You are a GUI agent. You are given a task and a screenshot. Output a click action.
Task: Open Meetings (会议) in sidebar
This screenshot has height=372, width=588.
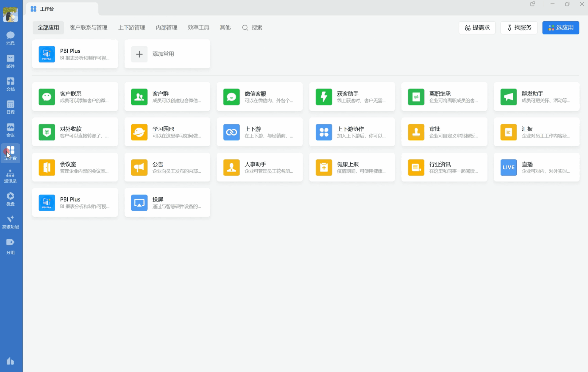10,130
